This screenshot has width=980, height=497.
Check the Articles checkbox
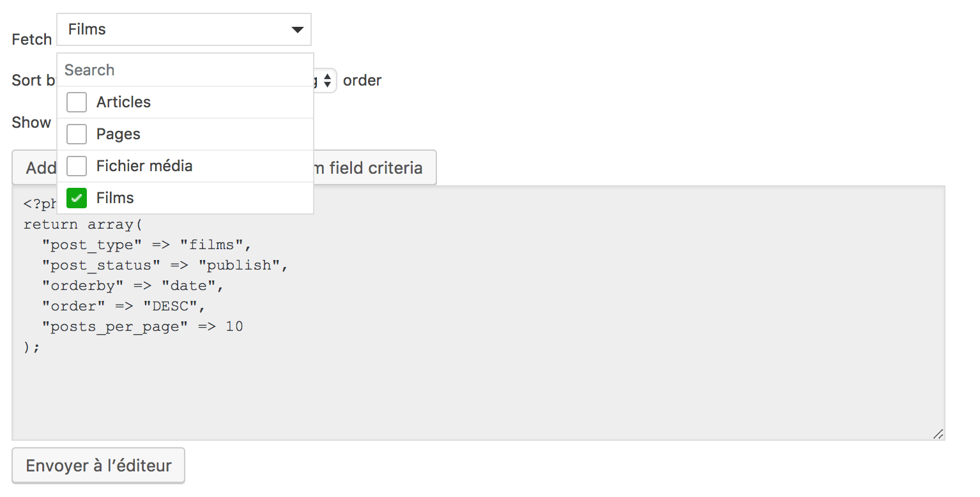[77, 102]
